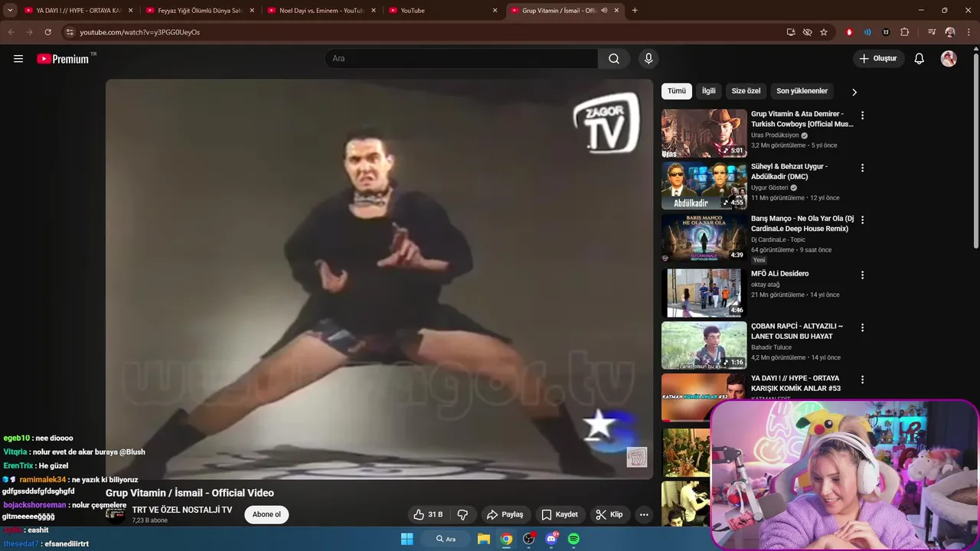Switch to the Feyyaz Yiğit browser tab
This screenshot has width=980, height=551.
(199, 11)
